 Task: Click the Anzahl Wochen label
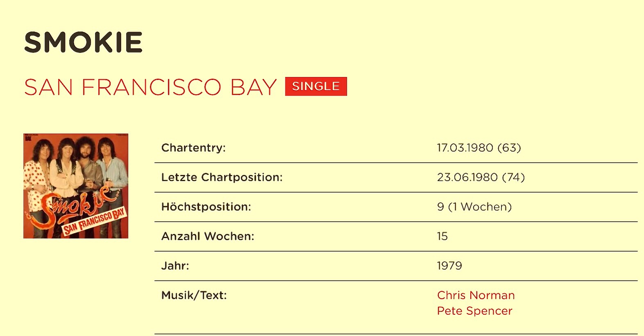point(208,236)
